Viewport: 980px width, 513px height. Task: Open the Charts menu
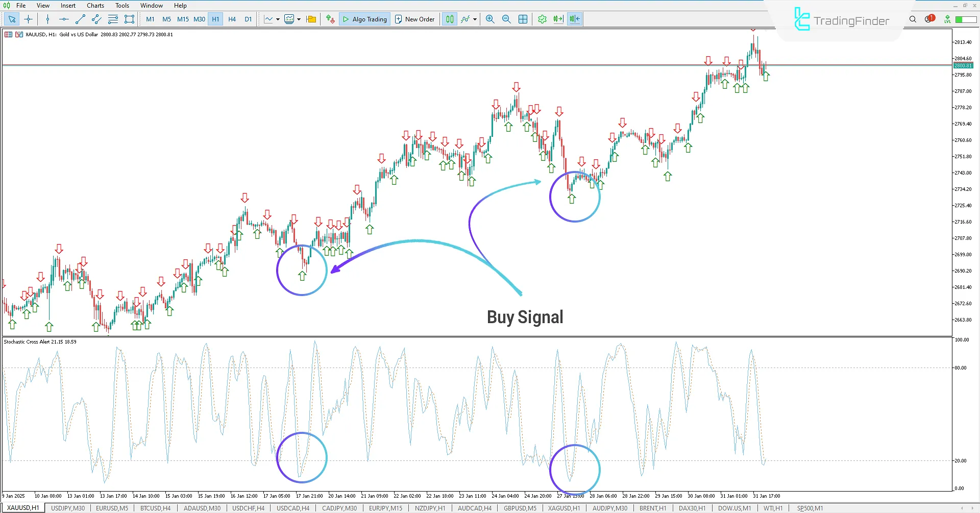pyautogui.click(x=95, y=5)
